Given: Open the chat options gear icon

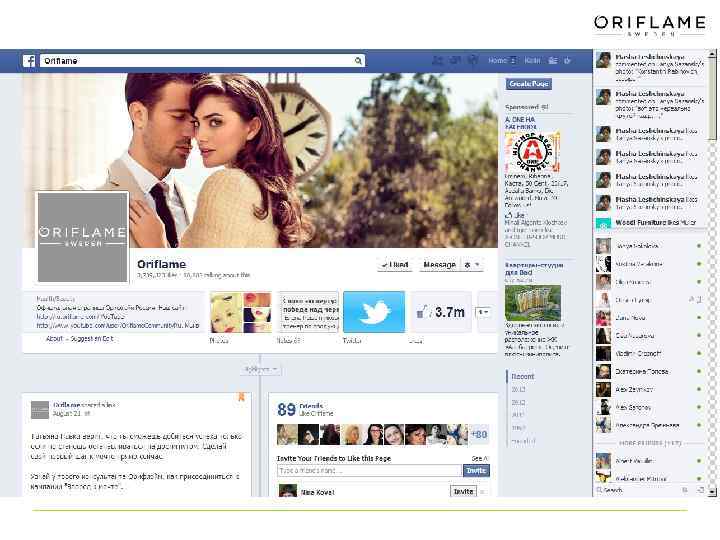Looking at the screenshot, I should 685,490.
